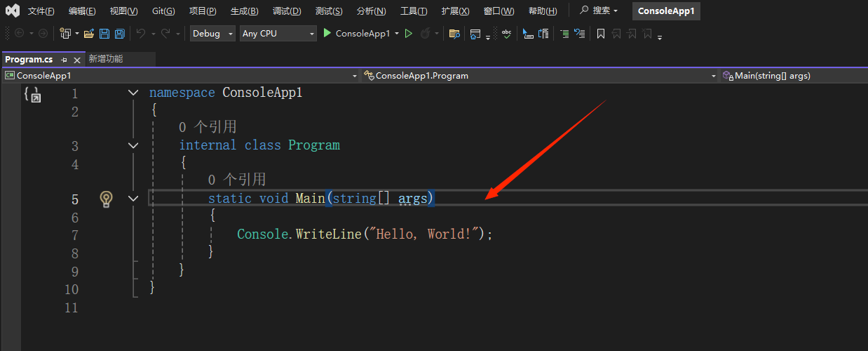Click the 搜索 search button
Viewport: 868px width, 351px height.
(599, 11)
